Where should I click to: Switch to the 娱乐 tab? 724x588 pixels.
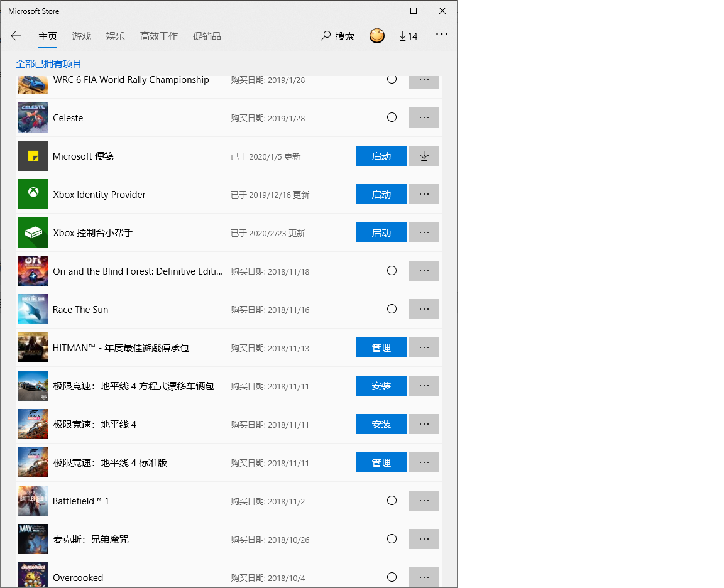click(116, 36)
